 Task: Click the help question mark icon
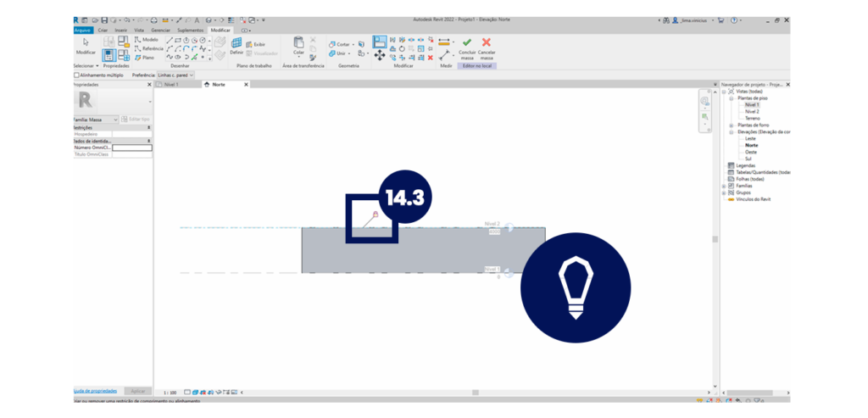point(734,20)
